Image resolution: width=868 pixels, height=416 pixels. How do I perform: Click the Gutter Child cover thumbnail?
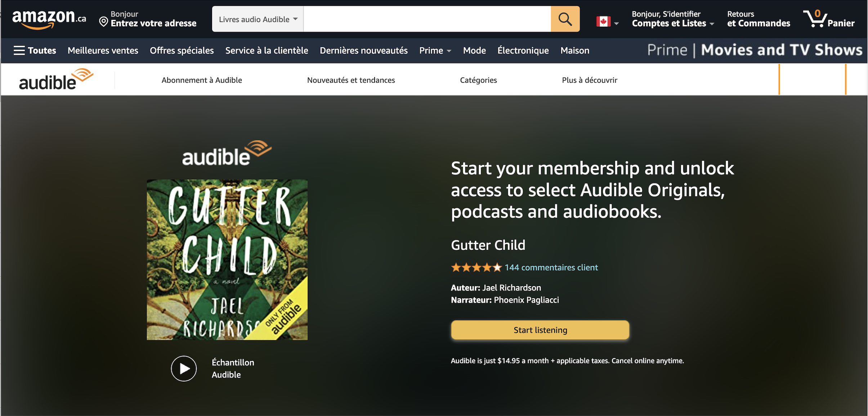[x=227, y=259]
